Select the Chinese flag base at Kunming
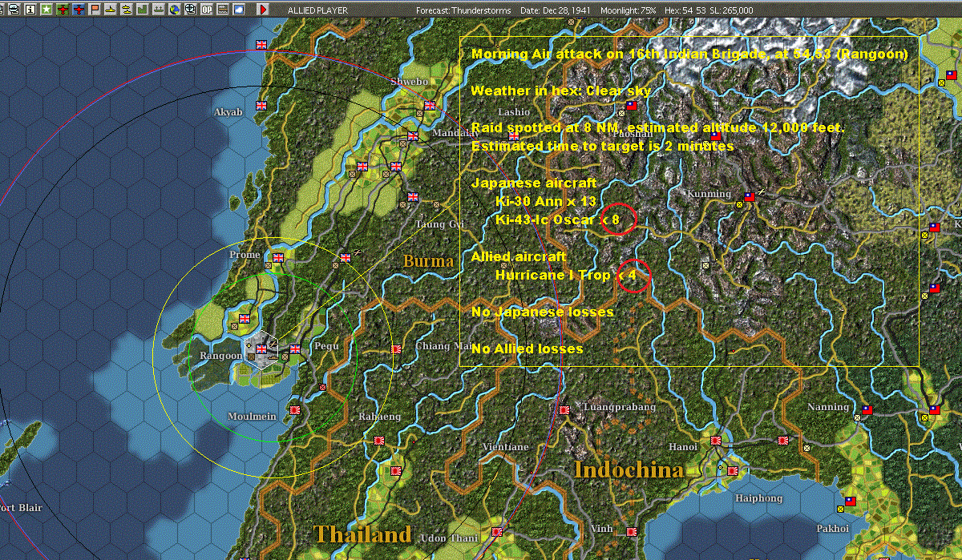This screenshot has width=962, height=560. click(x=750, y=197)
